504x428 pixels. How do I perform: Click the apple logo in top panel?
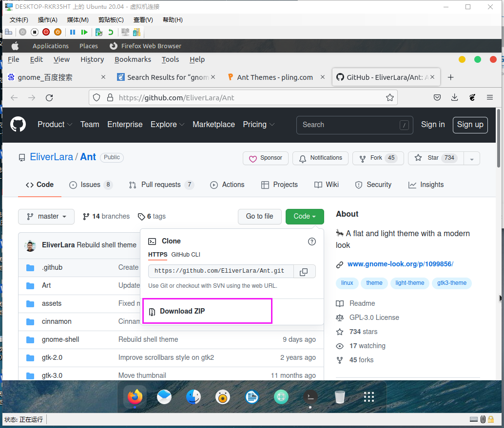tap(15, 46)
